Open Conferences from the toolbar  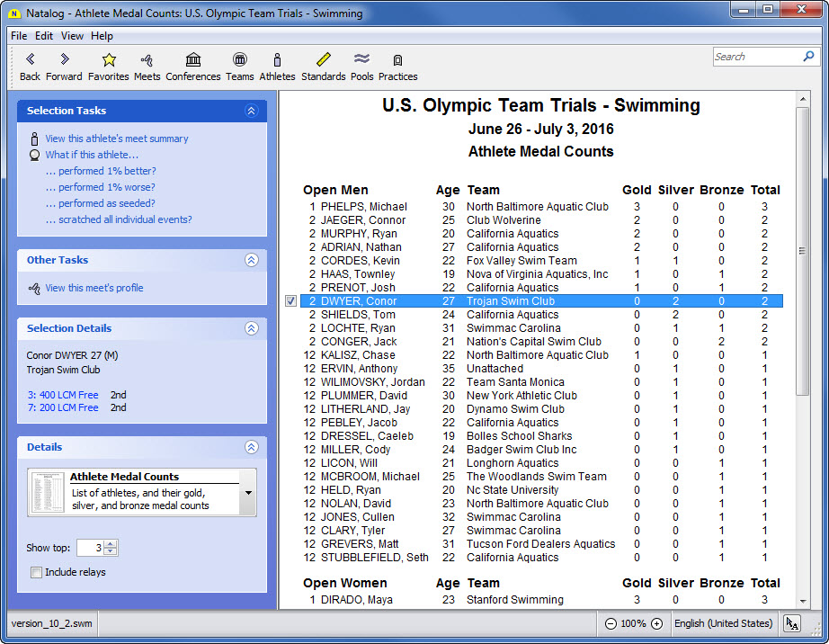(192, 60)
